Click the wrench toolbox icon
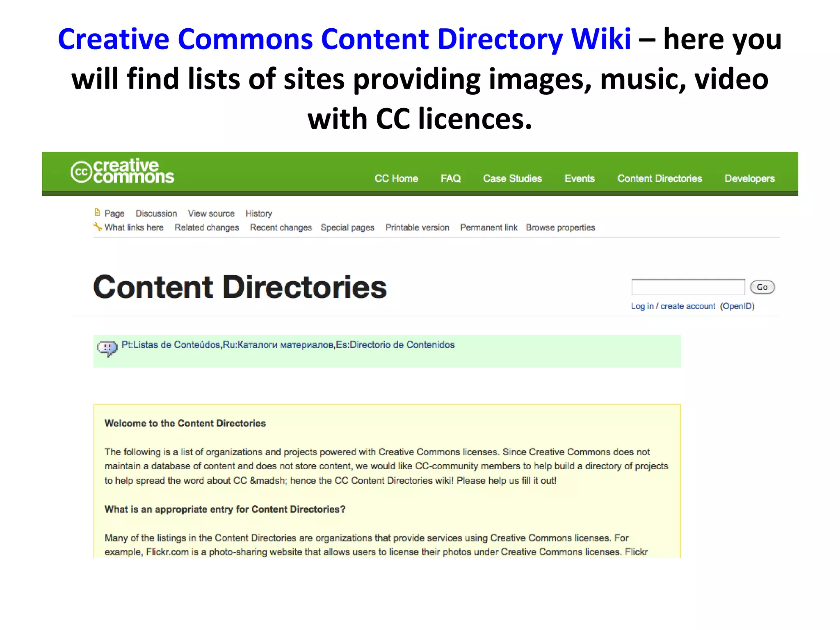The height and width of the screenshot is (630, 840). (x=98, y=226)
